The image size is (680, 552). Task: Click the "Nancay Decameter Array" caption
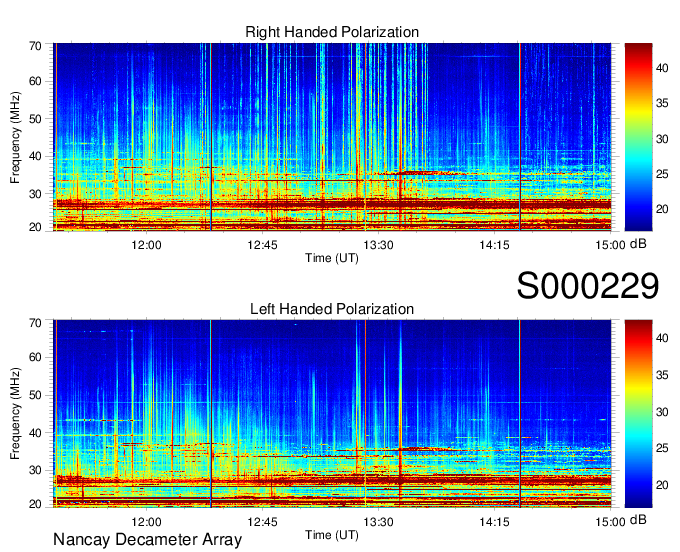click(x=147, y=540)
